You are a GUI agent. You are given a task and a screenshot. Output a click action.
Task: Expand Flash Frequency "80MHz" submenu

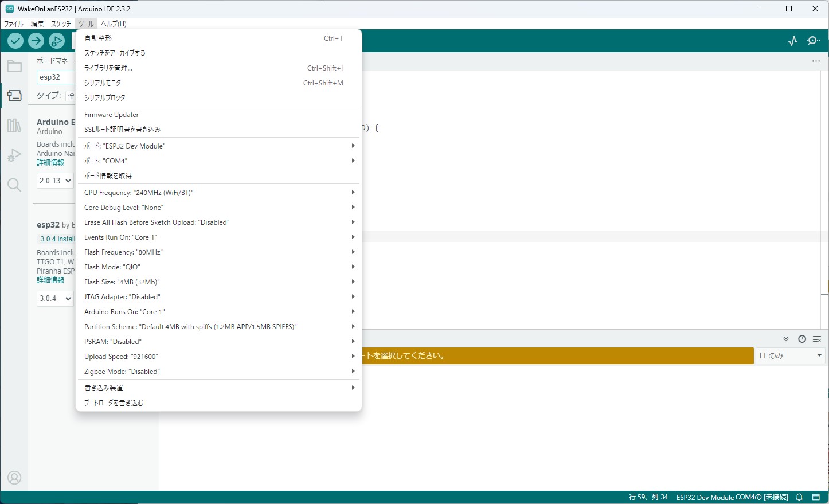(x=218, y=252)
